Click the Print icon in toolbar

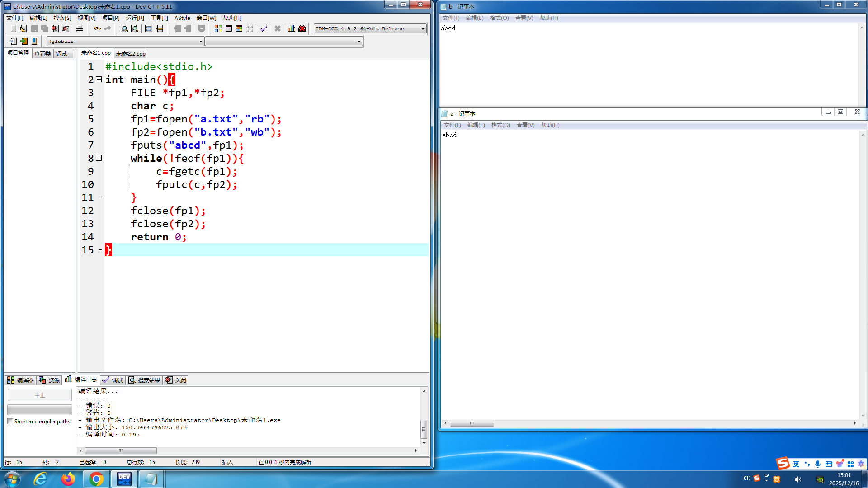pos(80,28)
